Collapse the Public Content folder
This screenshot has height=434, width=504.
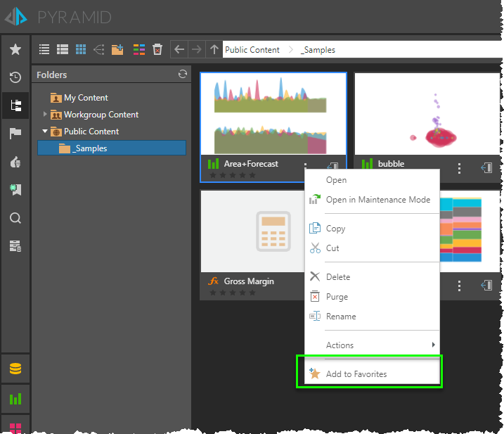click(45, 132)
